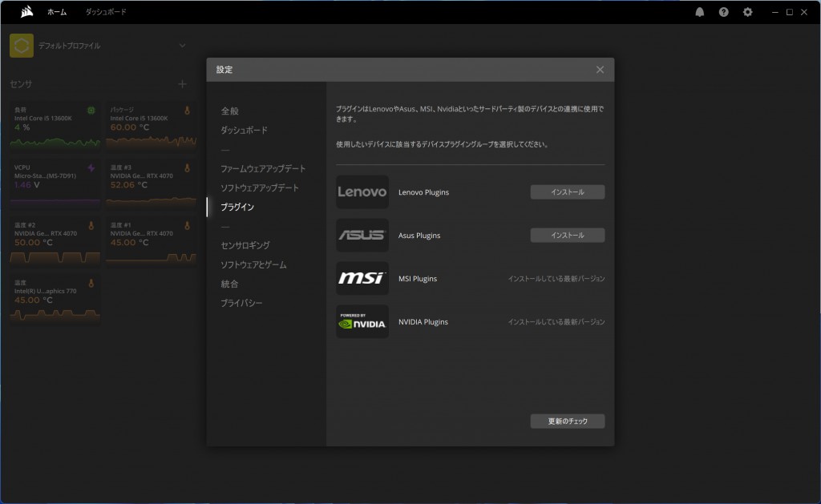Click the thermometer icon on the Intel UHD Graphics 770 card
Image resolution: width=821 pixels, height=504 pixels.
point(91,283)
